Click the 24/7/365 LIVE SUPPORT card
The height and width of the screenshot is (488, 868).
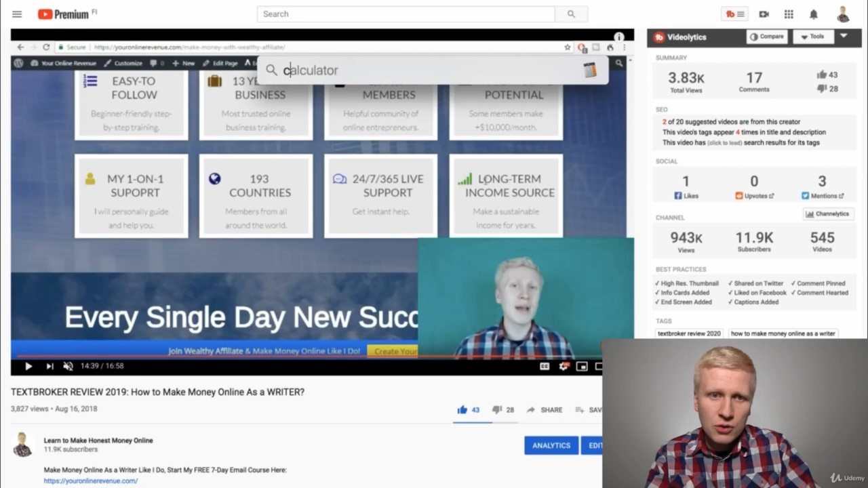381,196
